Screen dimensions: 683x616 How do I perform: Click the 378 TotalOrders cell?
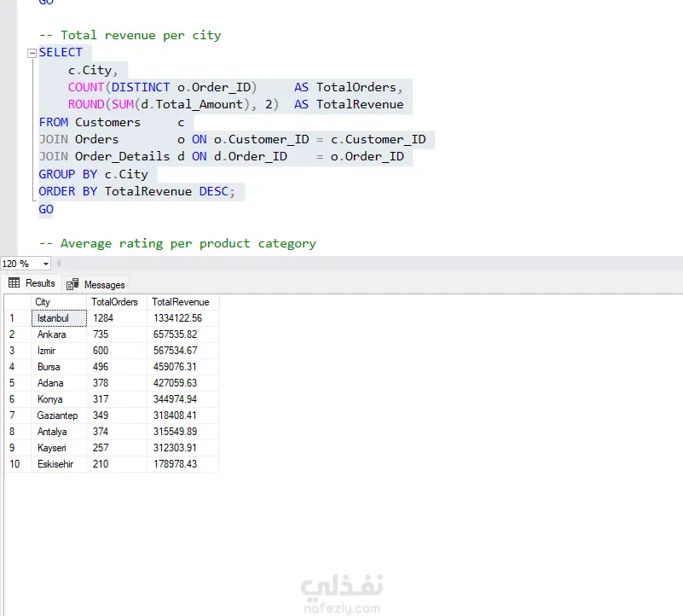tap(117, 383)
